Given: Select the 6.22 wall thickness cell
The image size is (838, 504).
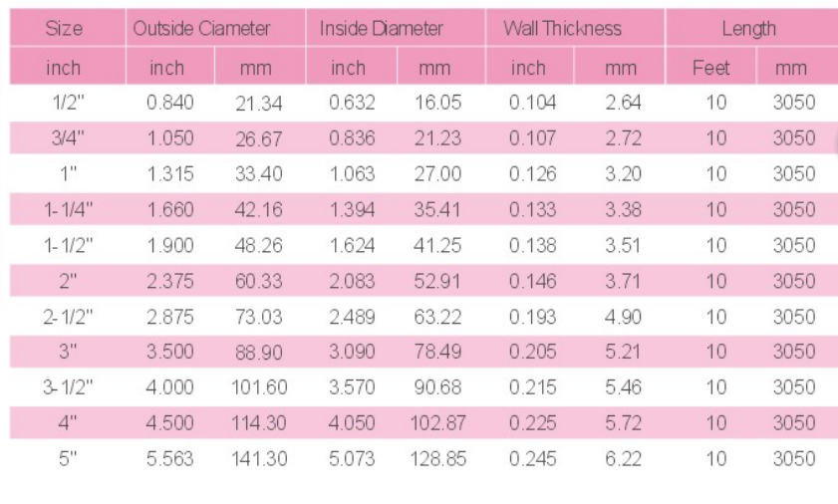Looking at the screenshot, I should (x=623, y=459).
